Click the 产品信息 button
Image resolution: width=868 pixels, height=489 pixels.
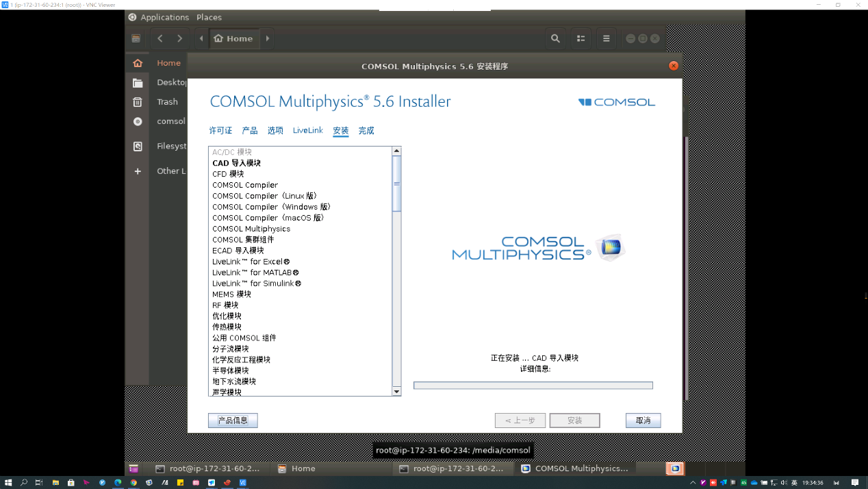[x=233, y=421]
